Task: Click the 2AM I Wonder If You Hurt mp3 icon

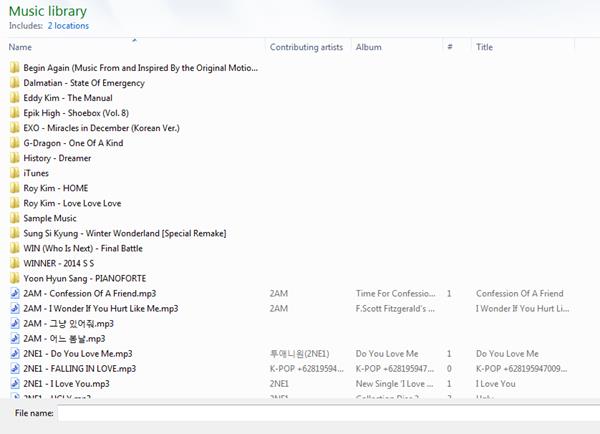Action: point(15,308)
